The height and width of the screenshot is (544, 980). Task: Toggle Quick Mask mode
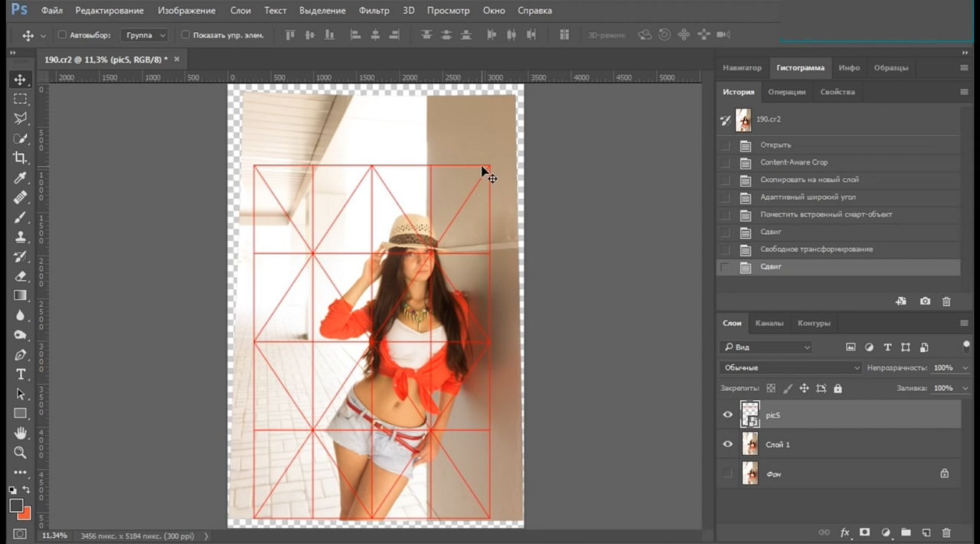(x=20, y=534)
